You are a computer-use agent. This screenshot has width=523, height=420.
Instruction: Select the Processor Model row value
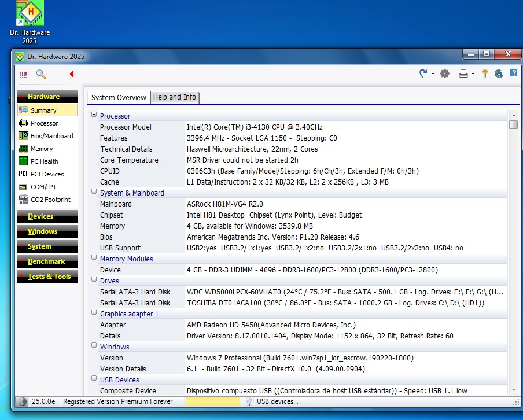[x=255, y=127]
